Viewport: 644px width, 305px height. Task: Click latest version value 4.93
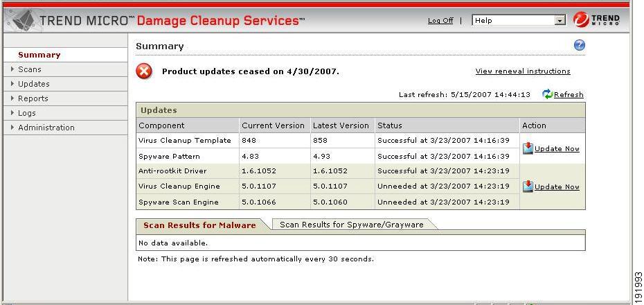pos(321,157)
